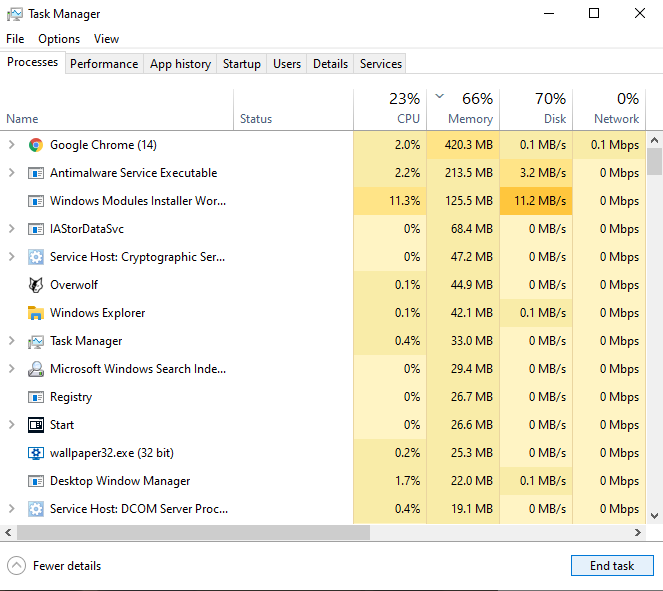Screen dimensions: 663x591
Task: Click the Antimalware Service Executable icon
Action: pyautogui.click(x=36, y=173)
